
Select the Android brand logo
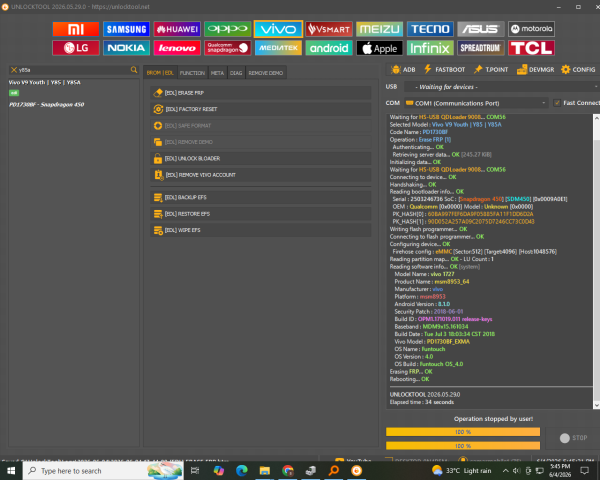pos(329,48)
